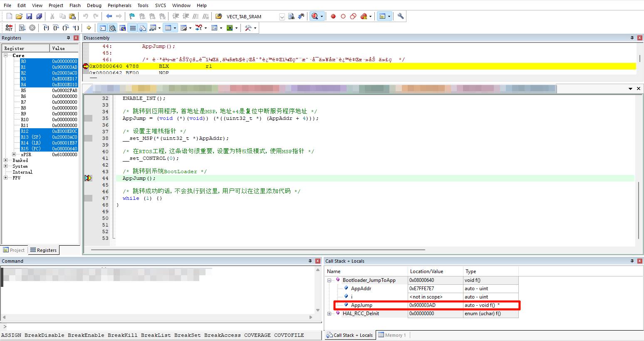The width and height of the screenshot is (644, 341).
Task: Click the editor horizontal scrollbar
Action: [x=258, y=250]
